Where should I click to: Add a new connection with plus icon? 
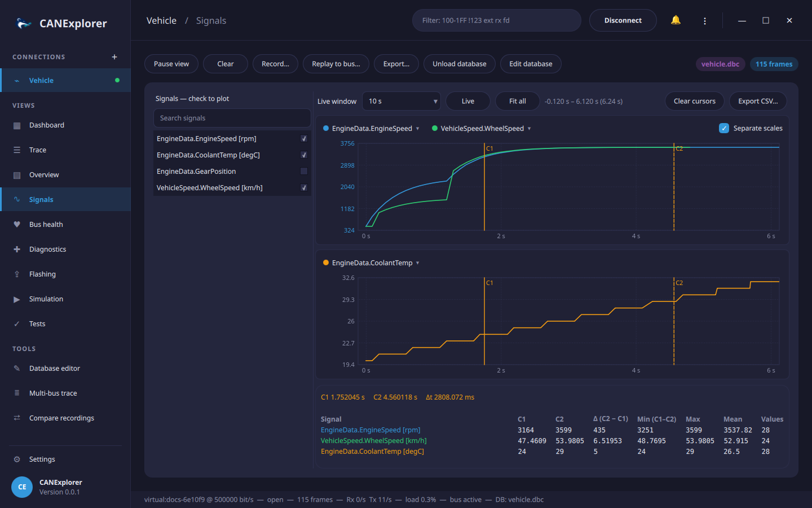coord(114,57)
